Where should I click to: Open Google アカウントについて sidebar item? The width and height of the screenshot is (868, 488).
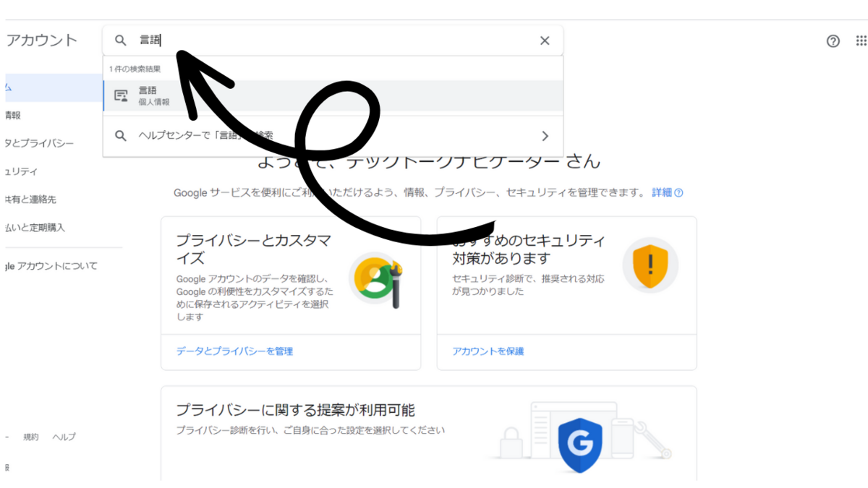coord(51,266)
